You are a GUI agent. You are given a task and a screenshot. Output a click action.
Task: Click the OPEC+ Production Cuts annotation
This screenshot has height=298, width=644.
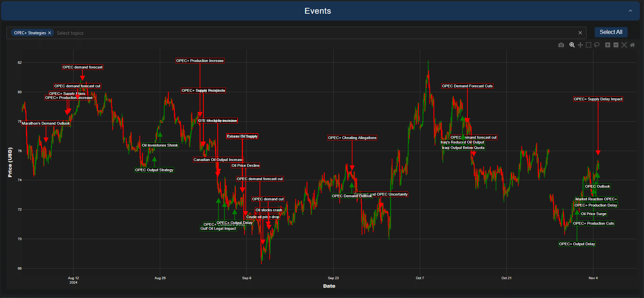pos(593,223)
